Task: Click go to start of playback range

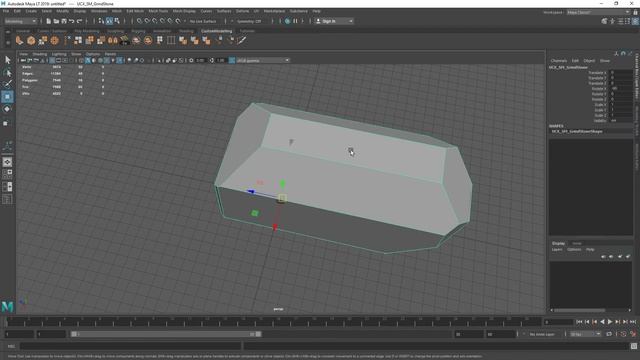Action: click(579, 322)
